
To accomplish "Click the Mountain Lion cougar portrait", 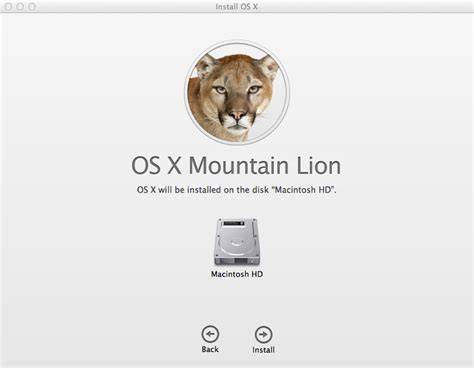I will [237, 93].
